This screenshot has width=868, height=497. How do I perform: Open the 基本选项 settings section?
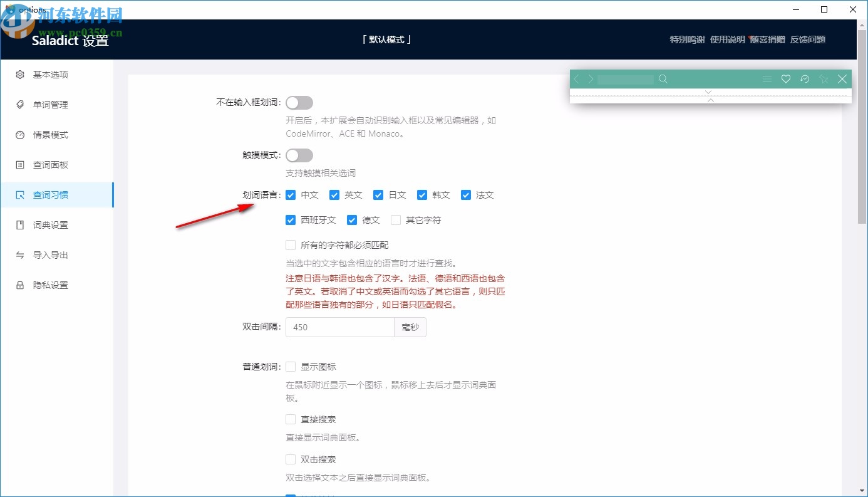click(57, 75)
